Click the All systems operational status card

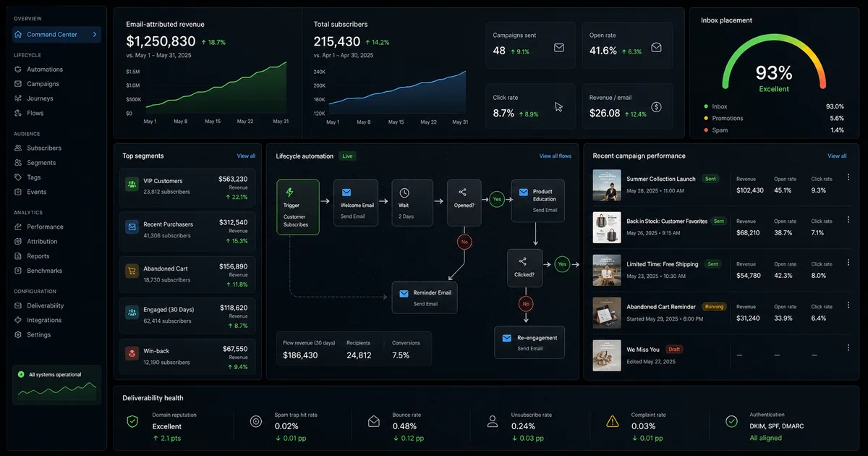click(56, 384)
